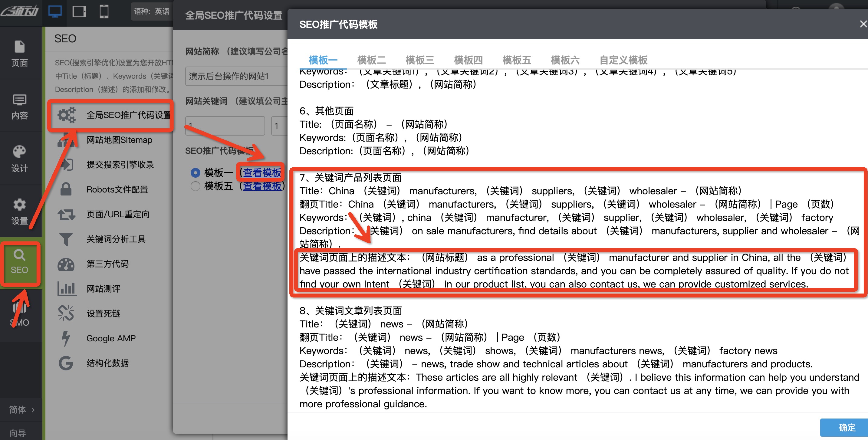Open 全局SEO推广代码设置 gear icon
868x440 pixels.
point(66,115)
